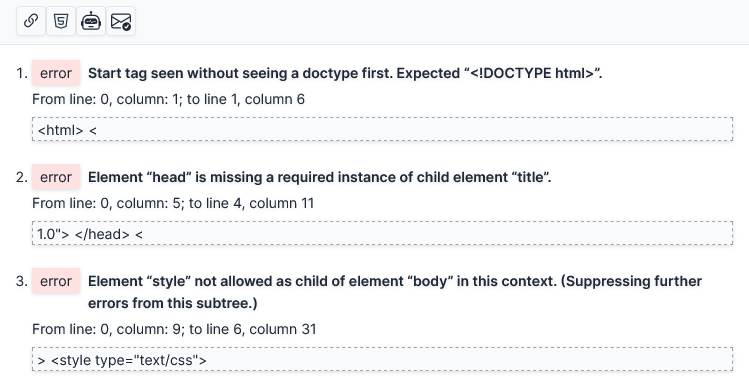This screenshot has width=749, height=383.
Task: Click the link chain icon button
Action: (31, 21)
